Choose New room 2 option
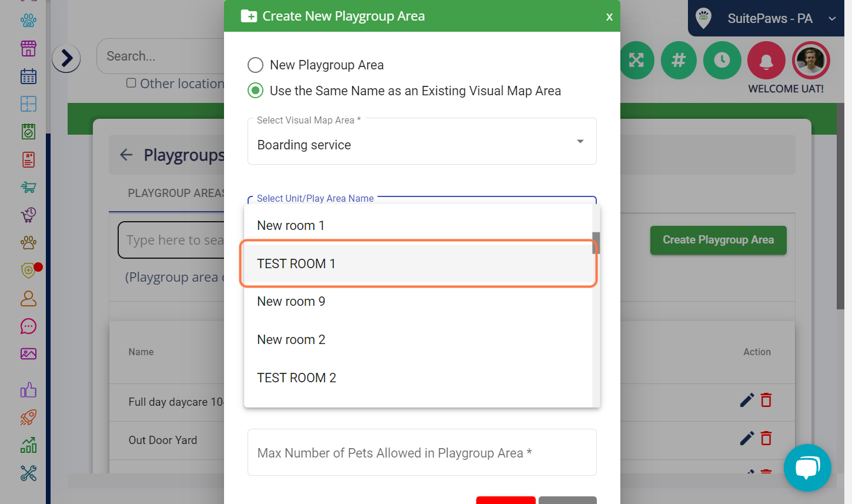Viewport: 852px width, 504px height. coord(418,339)
